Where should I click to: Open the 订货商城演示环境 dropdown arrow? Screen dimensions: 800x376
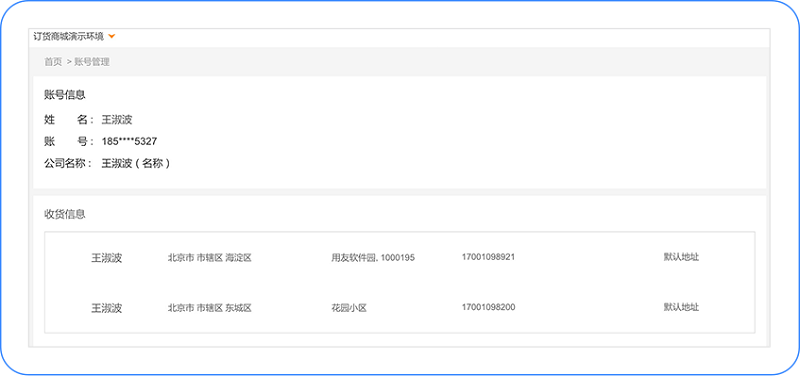(x=112, y=37)
